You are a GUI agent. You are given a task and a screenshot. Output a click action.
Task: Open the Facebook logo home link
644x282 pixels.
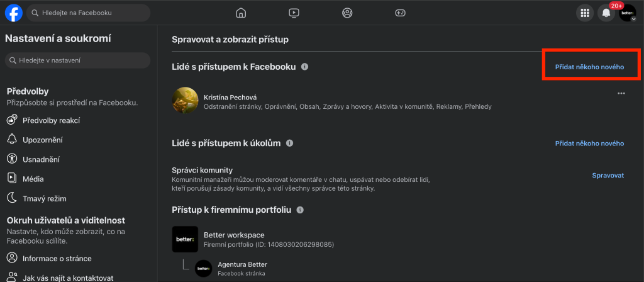(14, 13)
